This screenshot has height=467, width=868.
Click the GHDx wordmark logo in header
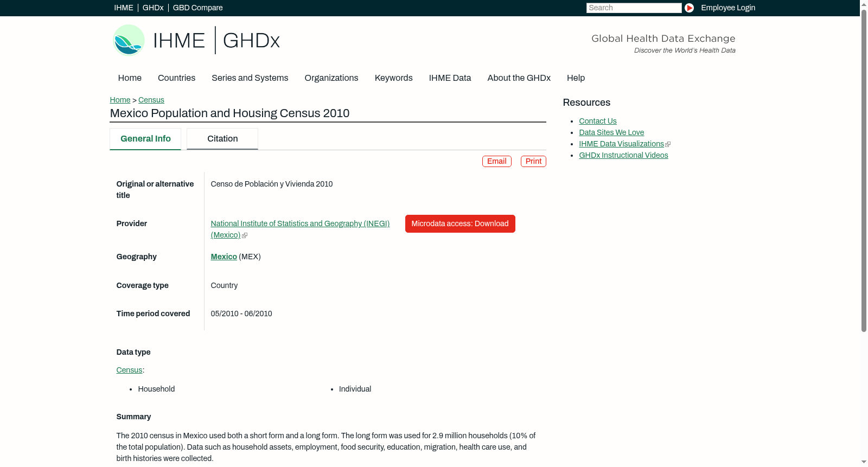click(251, 41)
